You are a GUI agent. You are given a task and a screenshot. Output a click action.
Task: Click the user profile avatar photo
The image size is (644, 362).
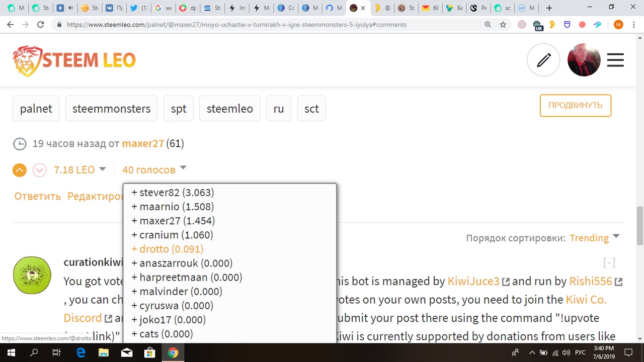[584, 60]
